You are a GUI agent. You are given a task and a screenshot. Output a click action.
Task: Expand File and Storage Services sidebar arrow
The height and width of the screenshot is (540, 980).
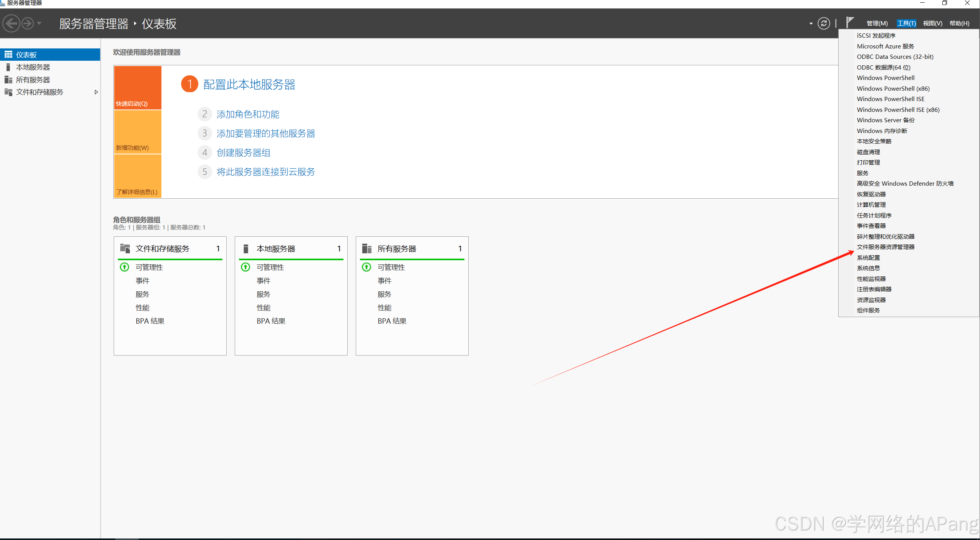pyautogui.click(x=96, y=92)
